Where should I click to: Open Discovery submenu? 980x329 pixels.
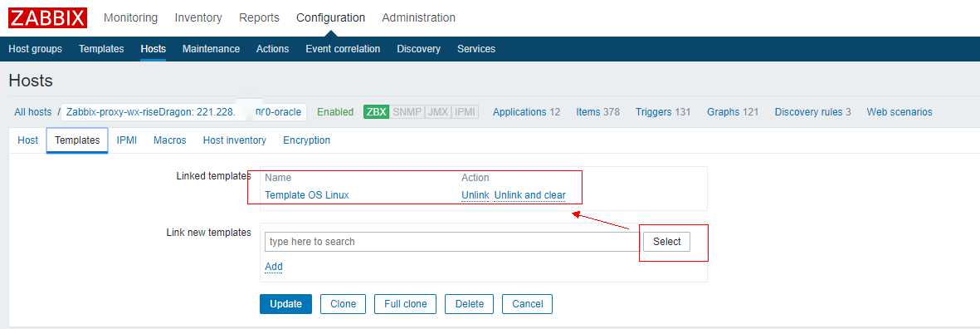(419, 49)
